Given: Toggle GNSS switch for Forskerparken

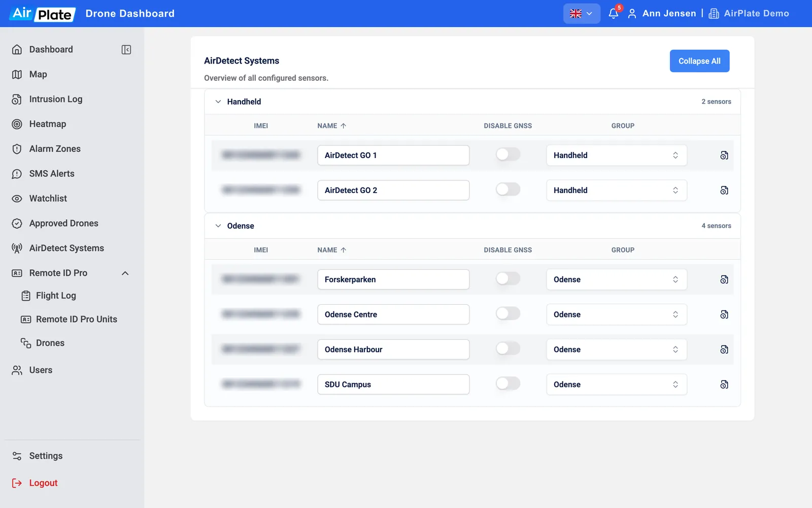Looking at the screenshot, I should [x=508, y=278].
